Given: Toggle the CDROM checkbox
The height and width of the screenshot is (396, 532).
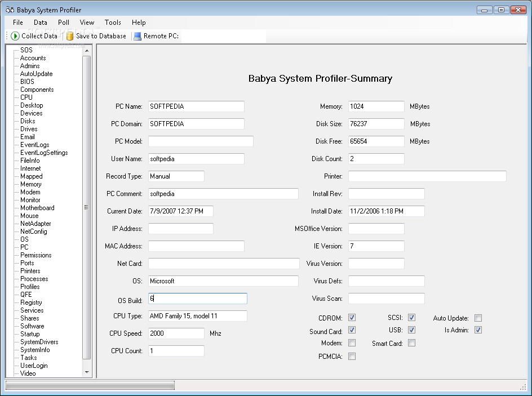Looking at the screenshot, I should click(352, 318).
